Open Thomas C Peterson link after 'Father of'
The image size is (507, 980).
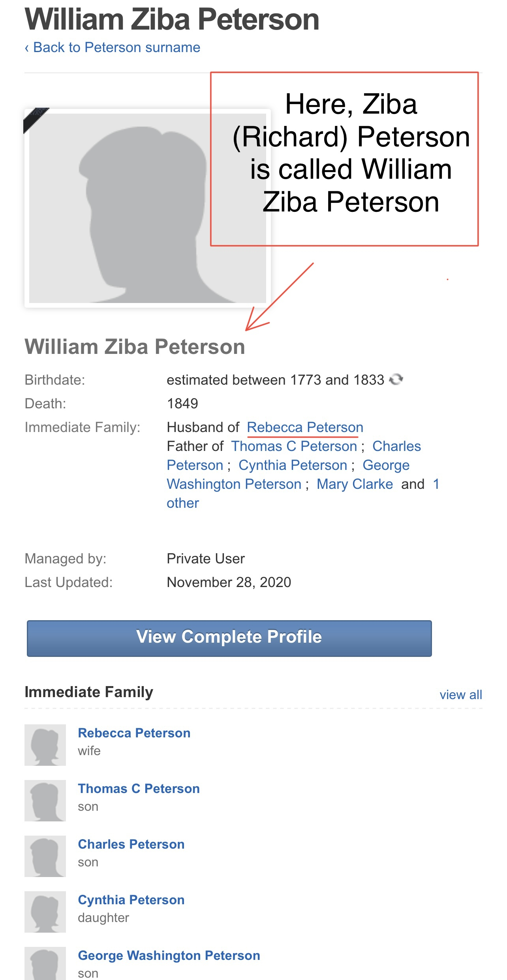click(294, 446)
